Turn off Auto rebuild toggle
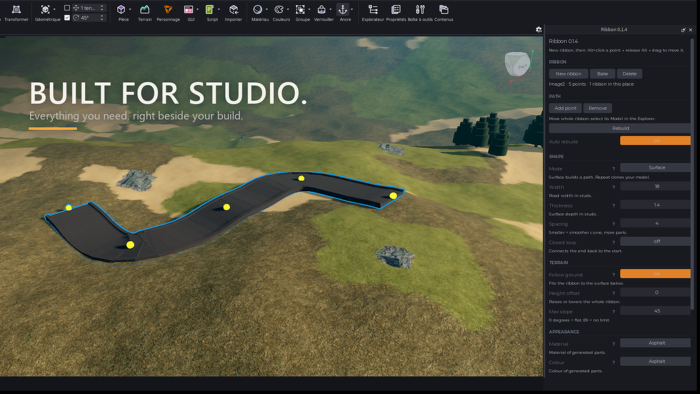Image resolution: width=700 pixels, height=394 pixels. point(655,141)
